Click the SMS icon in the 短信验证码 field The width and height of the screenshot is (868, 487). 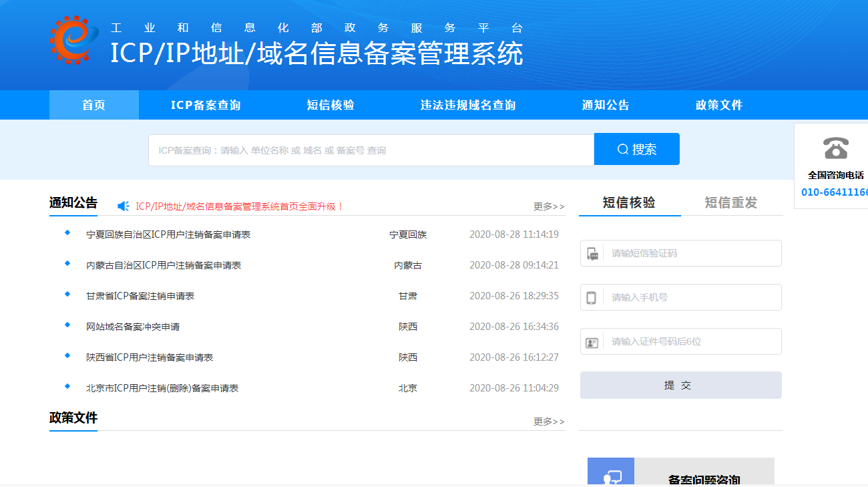(x=593, y=253)
